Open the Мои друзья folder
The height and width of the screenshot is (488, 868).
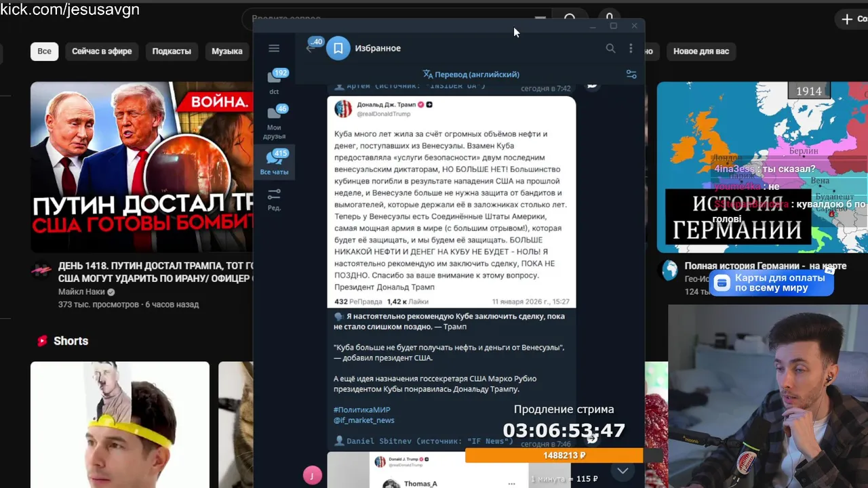[x=274, y=122]
